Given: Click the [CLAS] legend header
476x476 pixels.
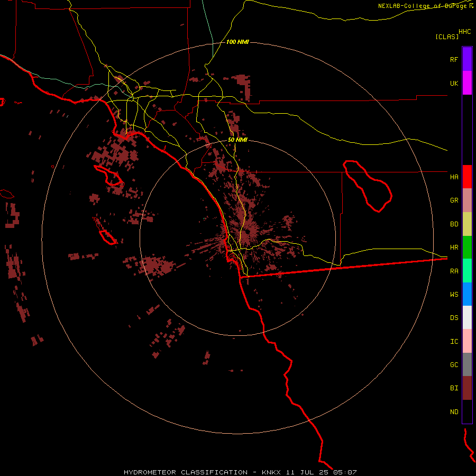Looking at the screenshot, I should click(447, 36).
